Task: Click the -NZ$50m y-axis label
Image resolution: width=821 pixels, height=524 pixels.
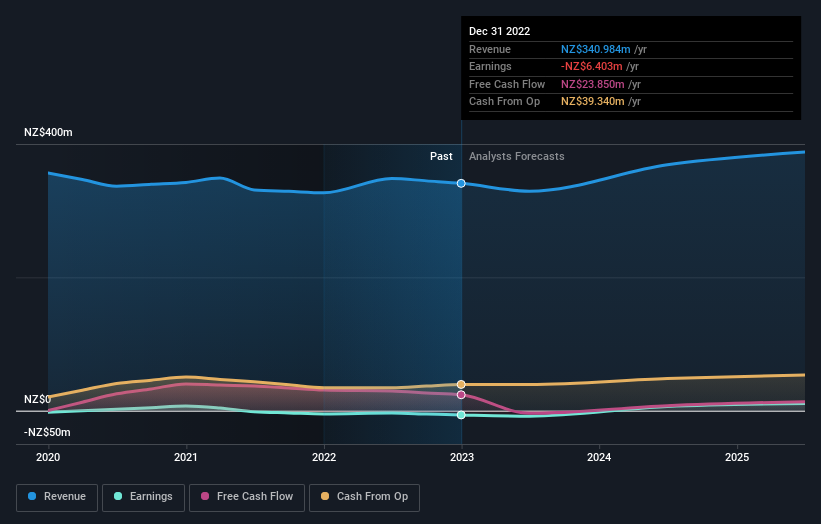Action: [47, 432]
